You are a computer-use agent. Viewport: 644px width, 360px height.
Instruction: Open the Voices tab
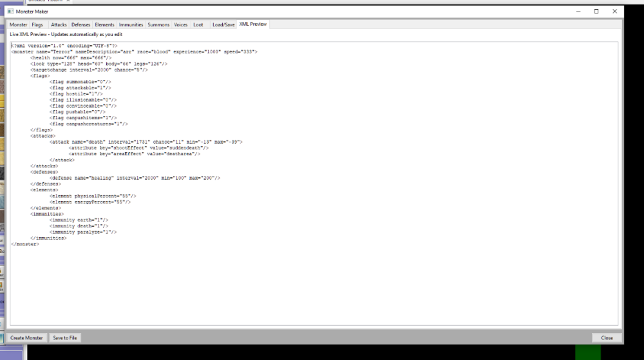pyautogui.click(x=181, y=24)
